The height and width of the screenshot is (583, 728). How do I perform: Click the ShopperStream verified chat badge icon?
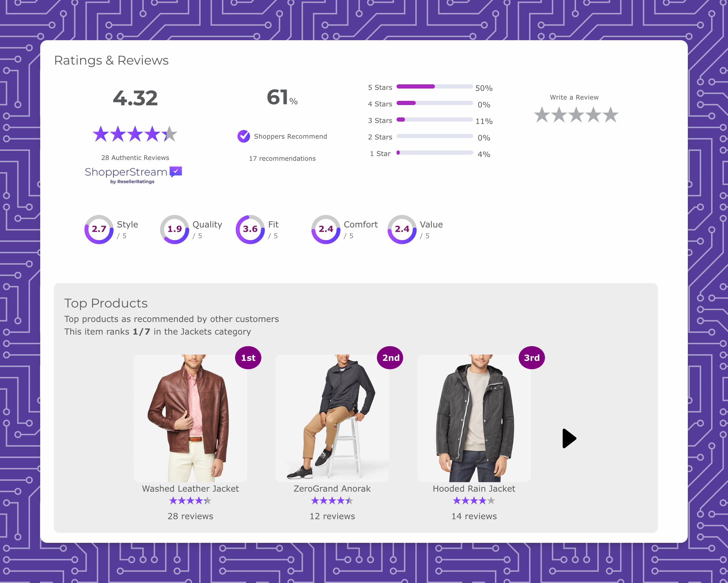(176, 172)
